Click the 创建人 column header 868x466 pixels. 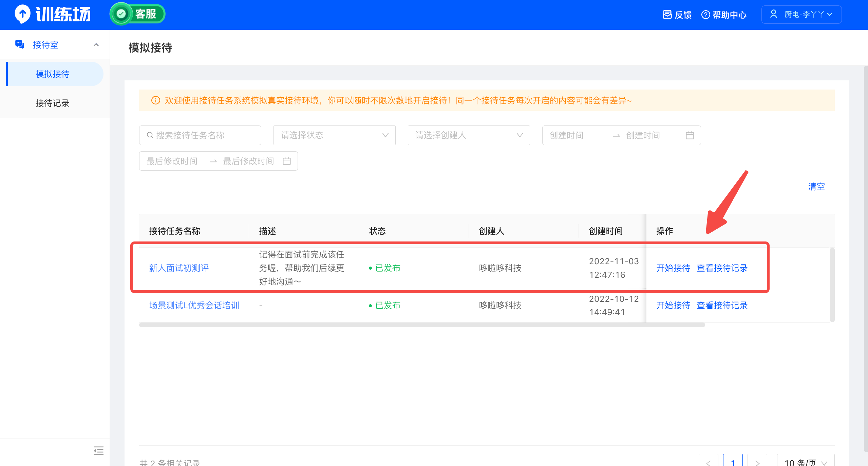pos(491,231)
